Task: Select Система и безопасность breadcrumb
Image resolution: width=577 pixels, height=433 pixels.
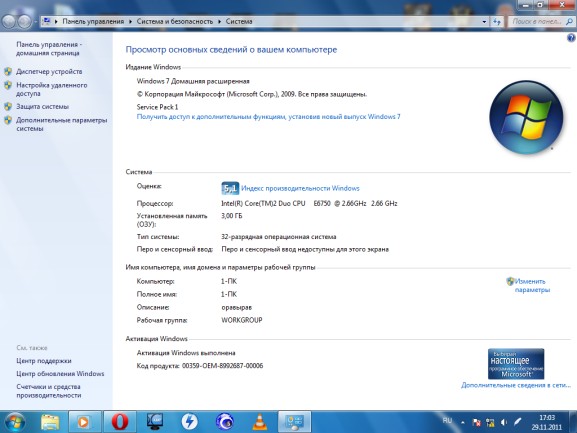Action: click(175, 22)
